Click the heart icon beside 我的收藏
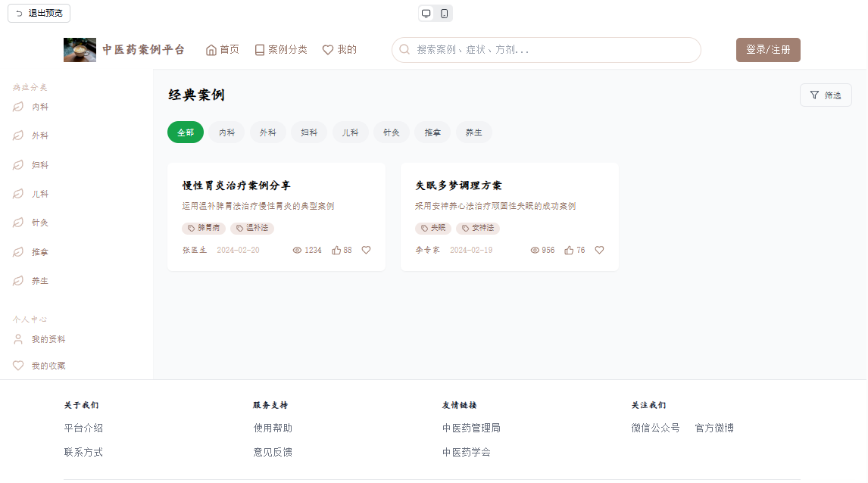868x483 pixels. coord(18,366)
